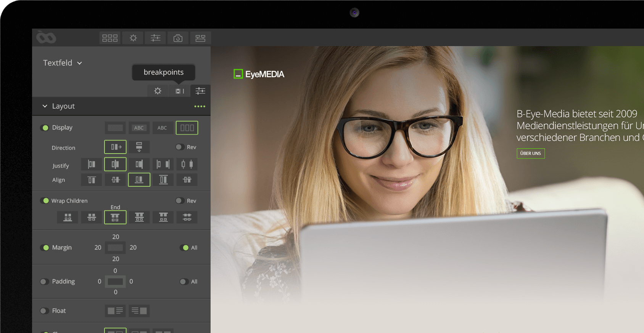Screen dimensions: 644x333
Task: Click the top margin value 20
Action: point(116,237)
